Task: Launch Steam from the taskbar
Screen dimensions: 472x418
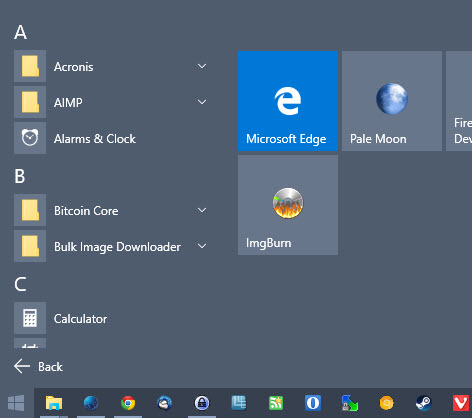Action: pyautogui.click(x=424, y=403)
